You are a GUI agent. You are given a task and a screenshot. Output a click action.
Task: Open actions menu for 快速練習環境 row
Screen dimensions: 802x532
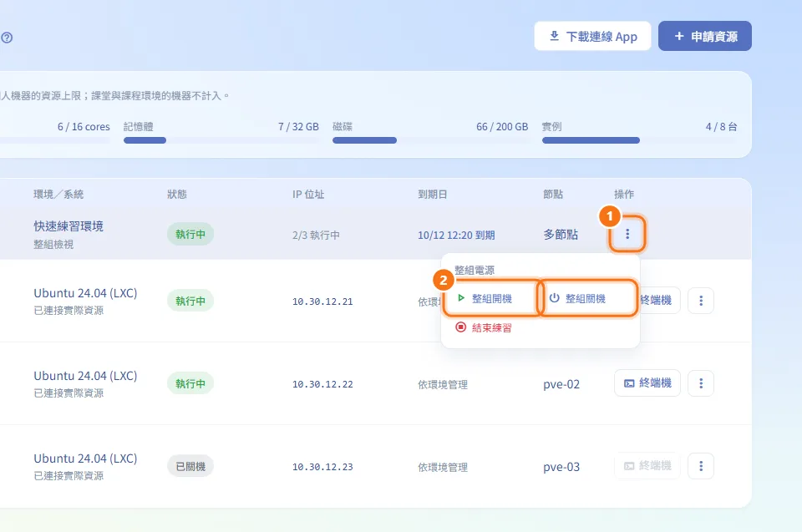tap(627, 235)
